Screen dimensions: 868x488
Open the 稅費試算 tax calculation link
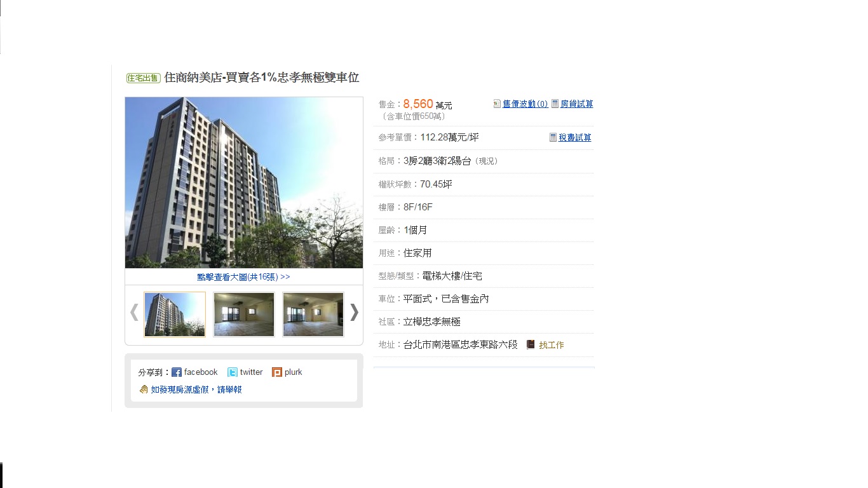pyautogui.click(x=575, y=137)
